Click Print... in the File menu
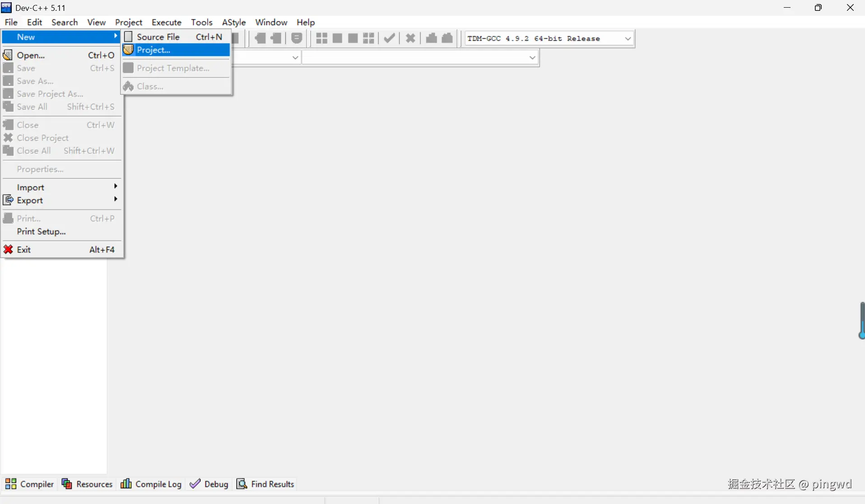 62,218
